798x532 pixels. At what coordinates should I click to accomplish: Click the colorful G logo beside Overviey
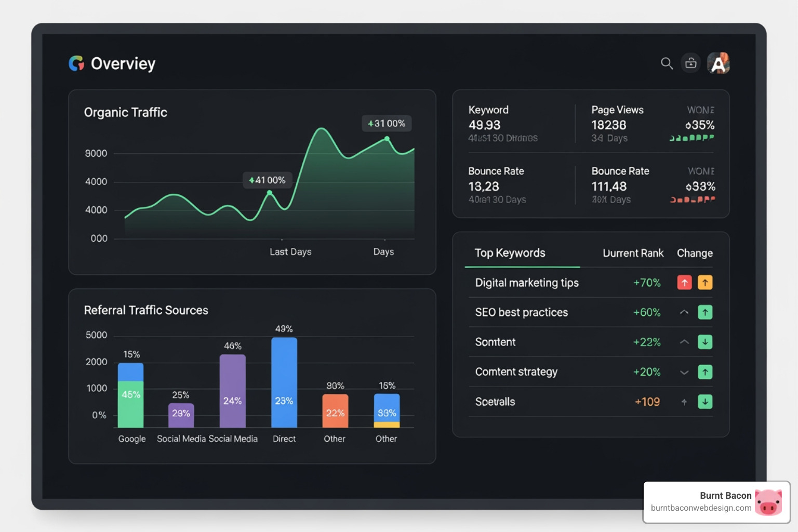point(76,63)
